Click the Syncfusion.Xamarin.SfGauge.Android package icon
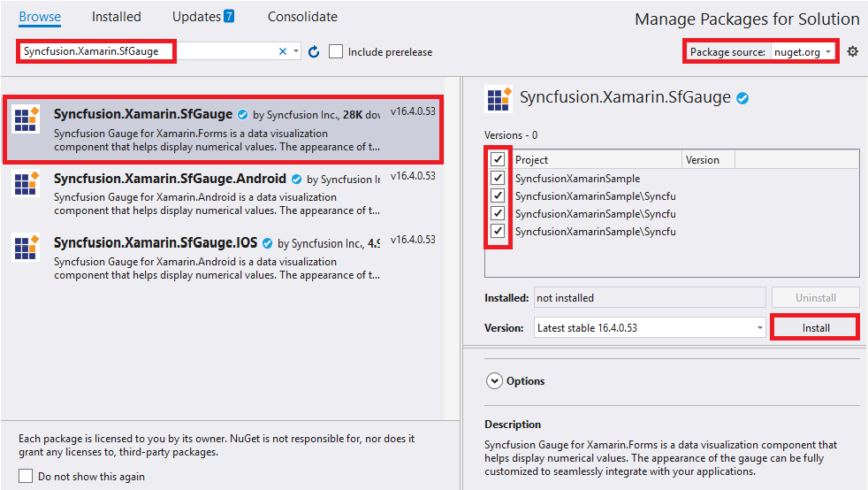 tap(26, 183)
